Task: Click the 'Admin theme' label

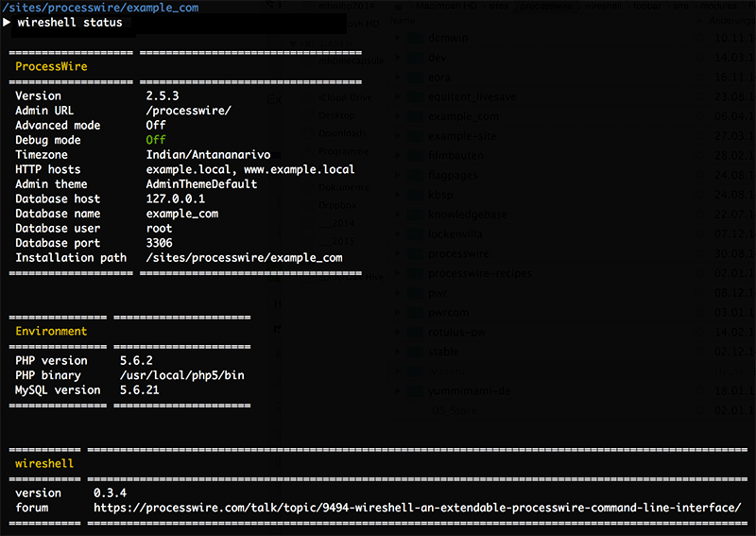Action: [x=51, y=183]
